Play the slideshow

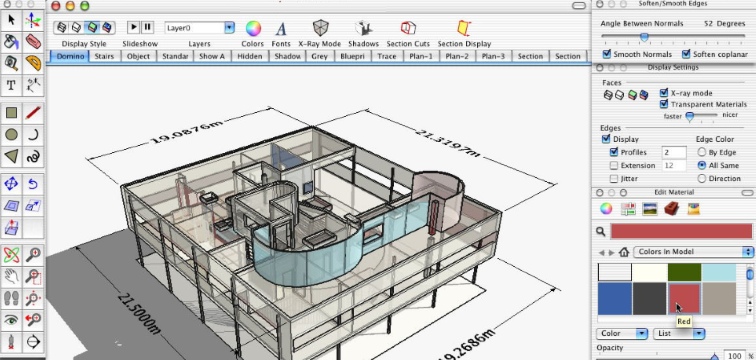[134, 27]
